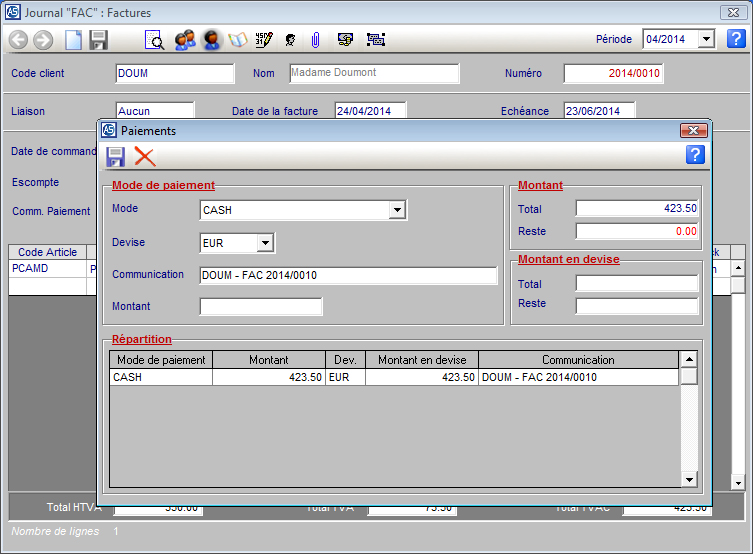The image size is (753, 554).
Task: Click the Mode de paiement column header
Action: (x=160, y=360)
